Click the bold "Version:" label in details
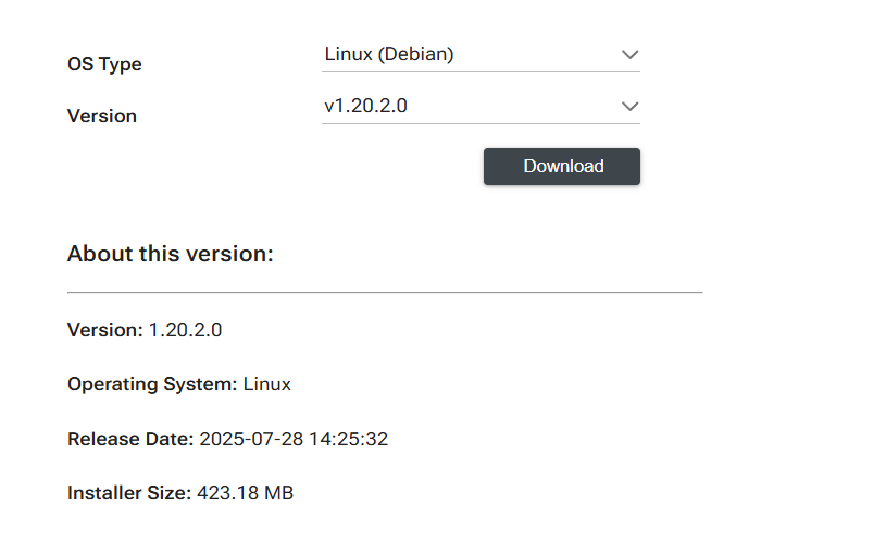 point(105,330)
